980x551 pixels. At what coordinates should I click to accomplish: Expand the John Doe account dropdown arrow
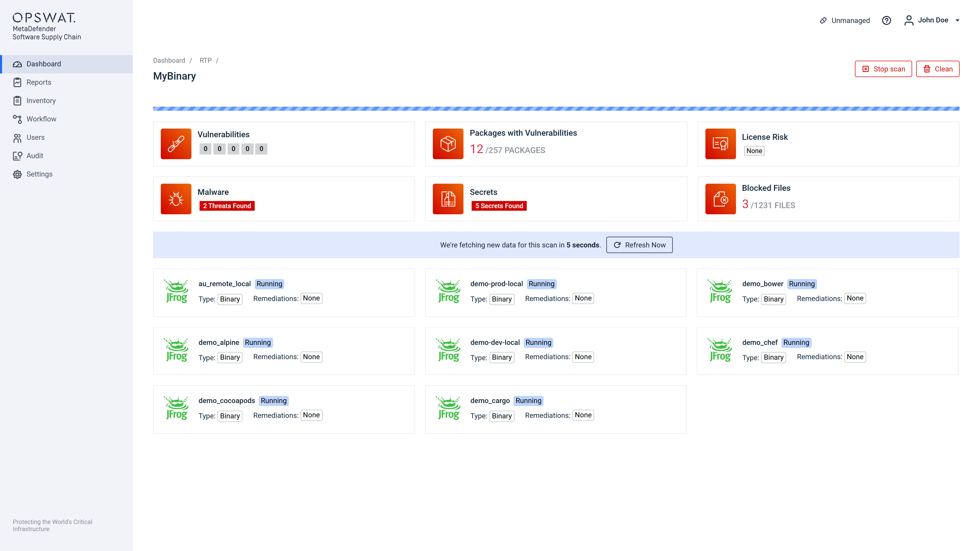tap(958, 20)
